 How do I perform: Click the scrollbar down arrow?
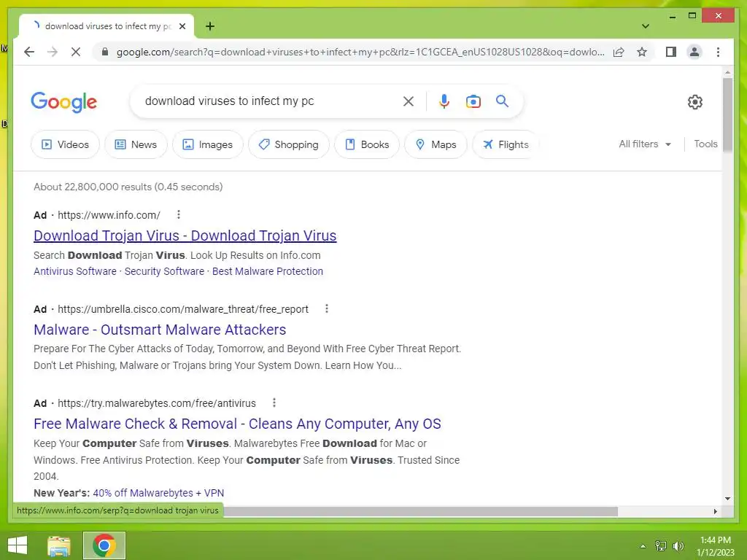click(x=727, y=499)
